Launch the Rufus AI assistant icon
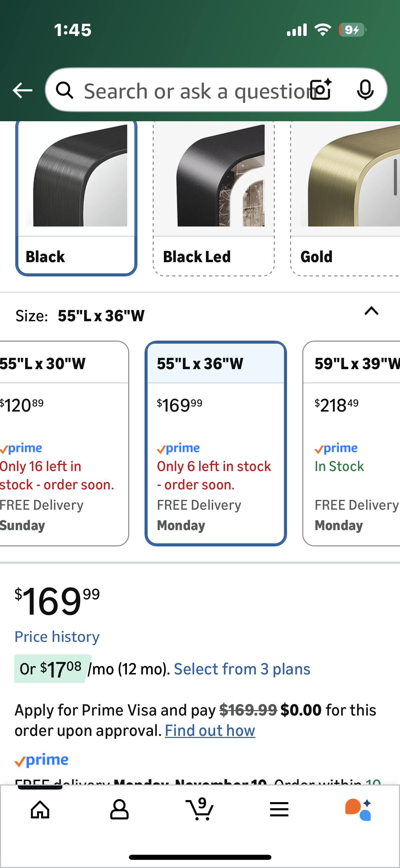Viewport: 400px width, 868px height. (x=358, y=810)
